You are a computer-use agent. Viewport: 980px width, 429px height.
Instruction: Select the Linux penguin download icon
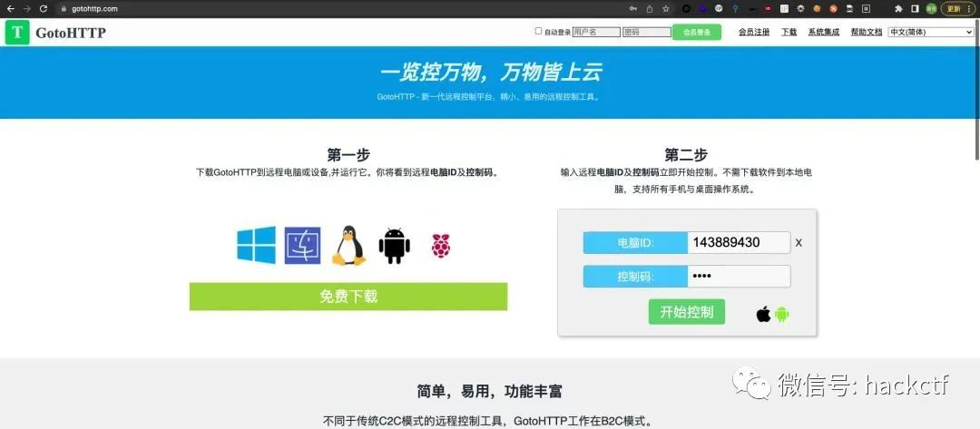coord(348,246)
